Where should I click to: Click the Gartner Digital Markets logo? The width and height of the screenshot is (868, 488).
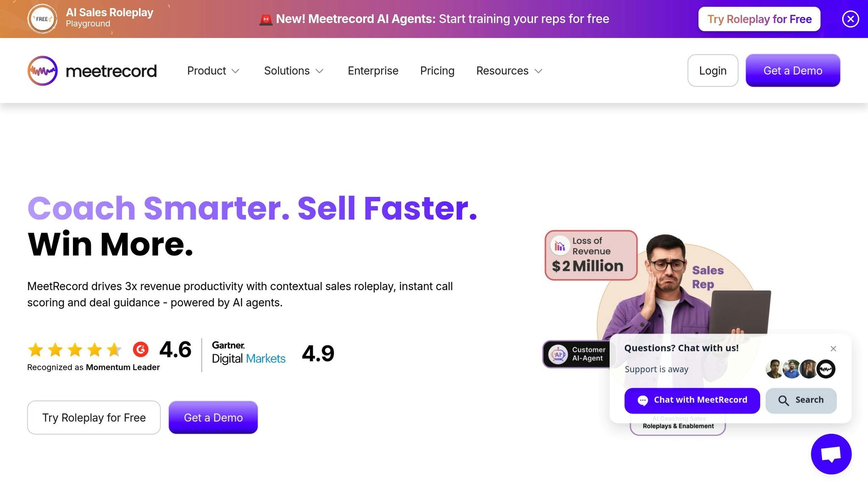coord(249,353)
